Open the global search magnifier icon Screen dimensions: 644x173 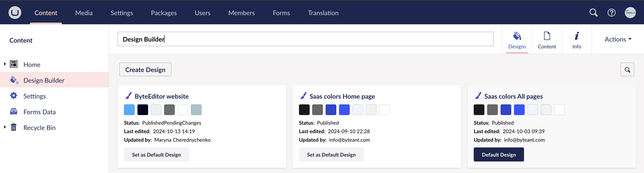pos(593,13)
